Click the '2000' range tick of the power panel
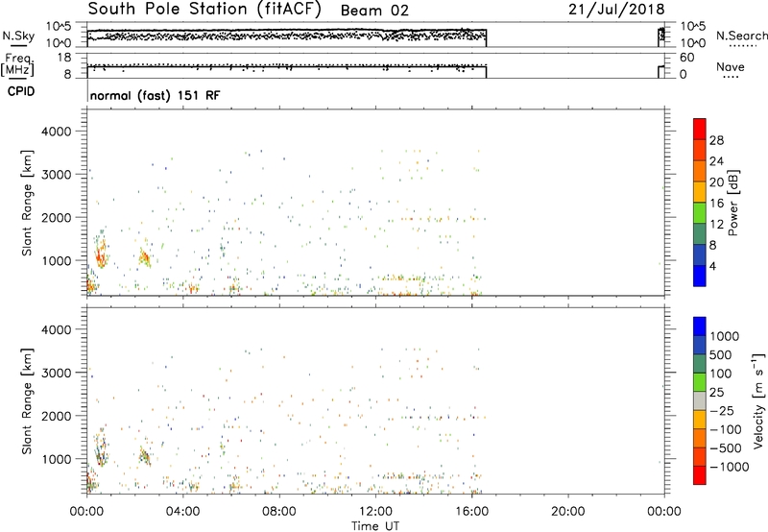Screen dimensions: 768x532 (57, 217)
